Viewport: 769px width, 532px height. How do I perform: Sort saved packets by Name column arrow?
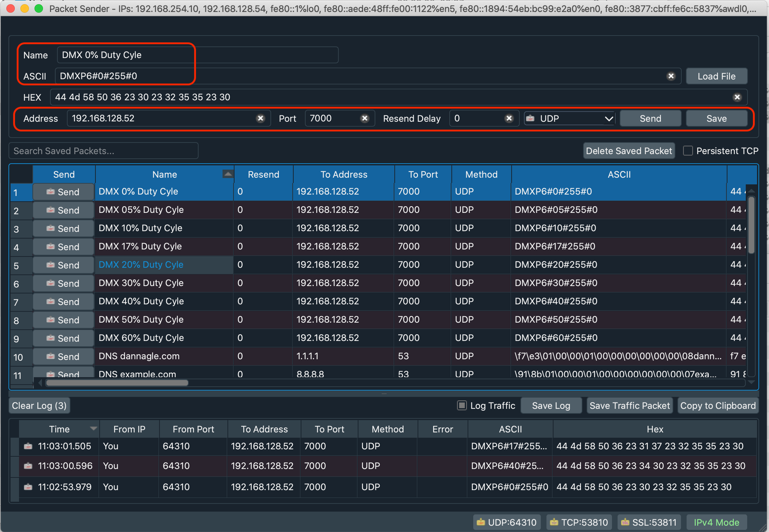pos(228,174)
